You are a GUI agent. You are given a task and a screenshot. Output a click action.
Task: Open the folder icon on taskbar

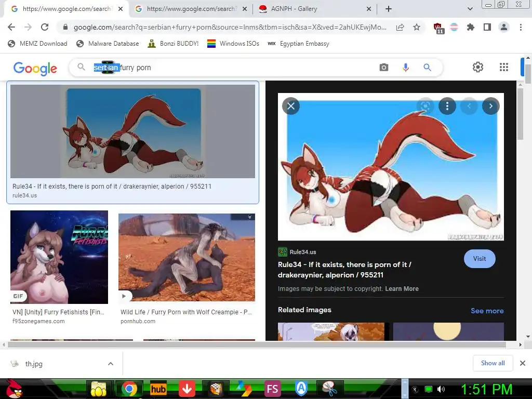coord(98,389)
